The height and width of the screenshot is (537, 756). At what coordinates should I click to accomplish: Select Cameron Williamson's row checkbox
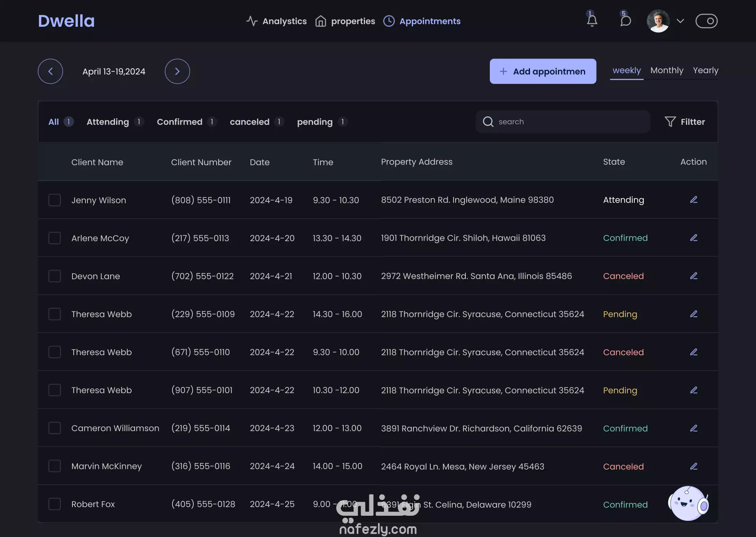54,428
